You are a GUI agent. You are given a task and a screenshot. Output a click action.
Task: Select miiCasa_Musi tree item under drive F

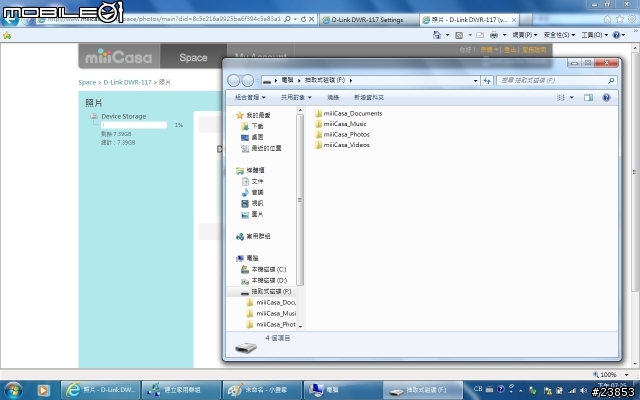click(271, 313)
